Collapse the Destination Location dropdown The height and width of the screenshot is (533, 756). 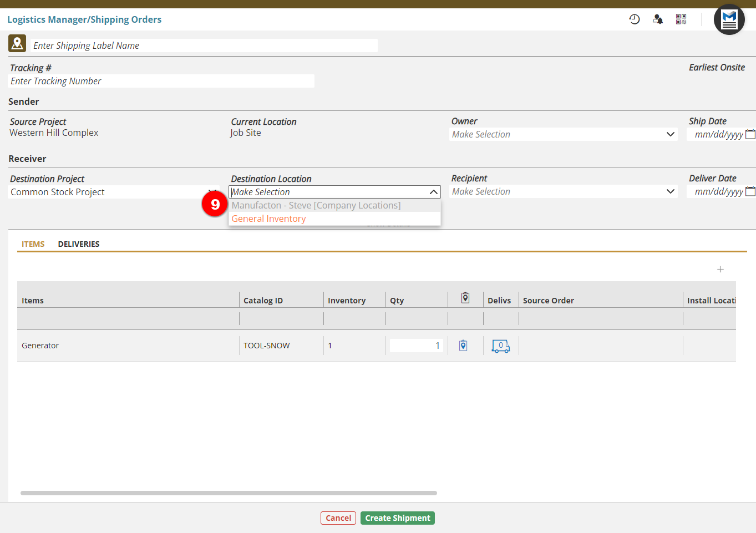[x=433, y=192]
